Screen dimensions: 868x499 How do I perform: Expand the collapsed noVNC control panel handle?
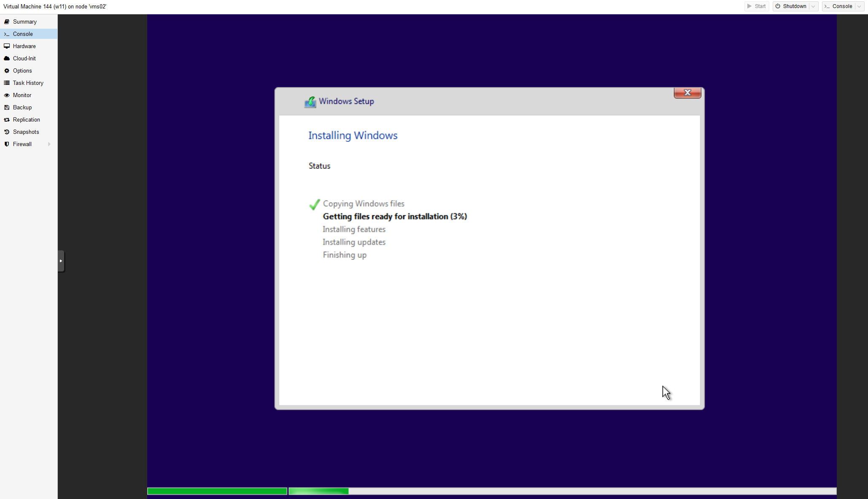61,261
